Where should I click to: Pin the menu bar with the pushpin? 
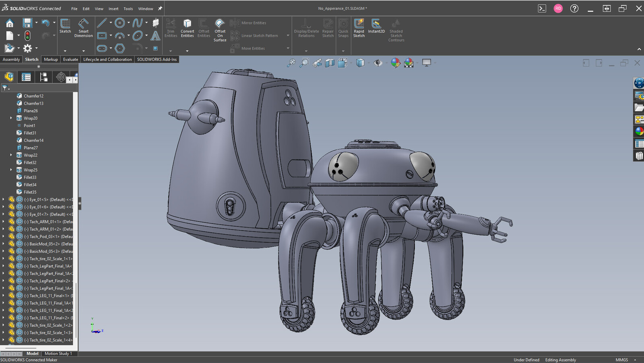coord(160,8)
